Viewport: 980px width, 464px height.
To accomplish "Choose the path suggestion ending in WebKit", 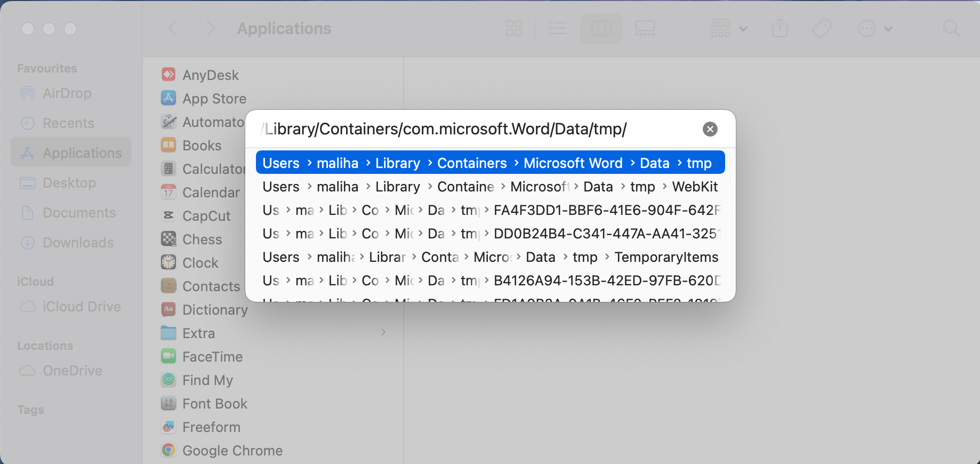I will (490, 187).
